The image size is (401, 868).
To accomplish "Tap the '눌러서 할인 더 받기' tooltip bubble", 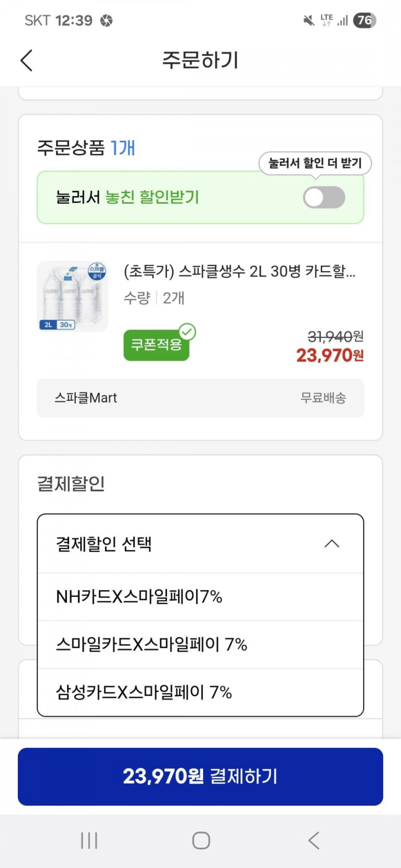I will [315, 163].
